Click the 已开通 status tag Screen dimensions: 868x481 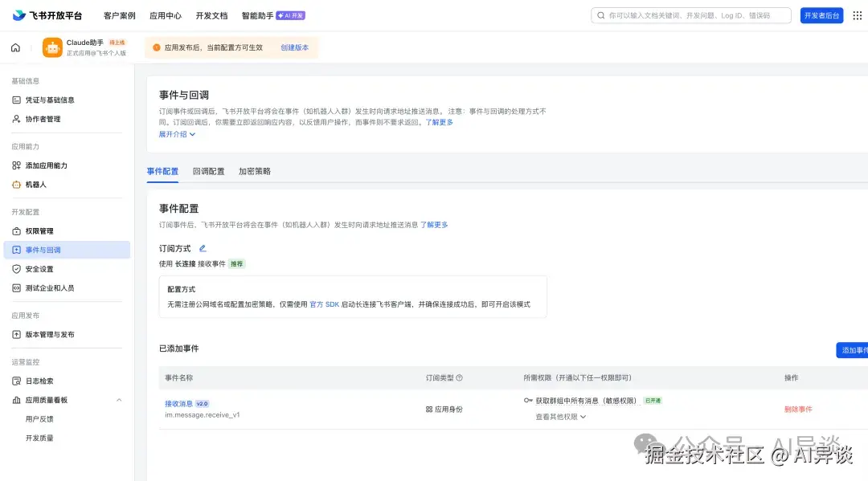coord(653,401)
